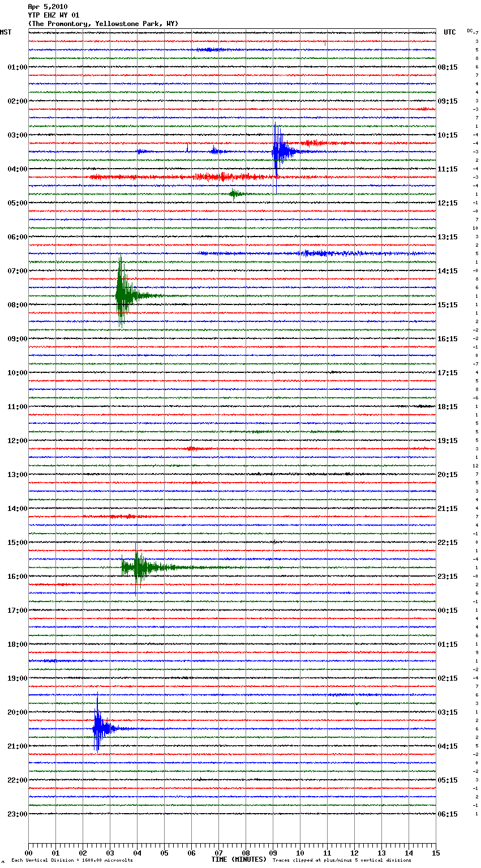
Task: Click the 'TIME (MINUTES)' axis label
Action: click(239, 860)
